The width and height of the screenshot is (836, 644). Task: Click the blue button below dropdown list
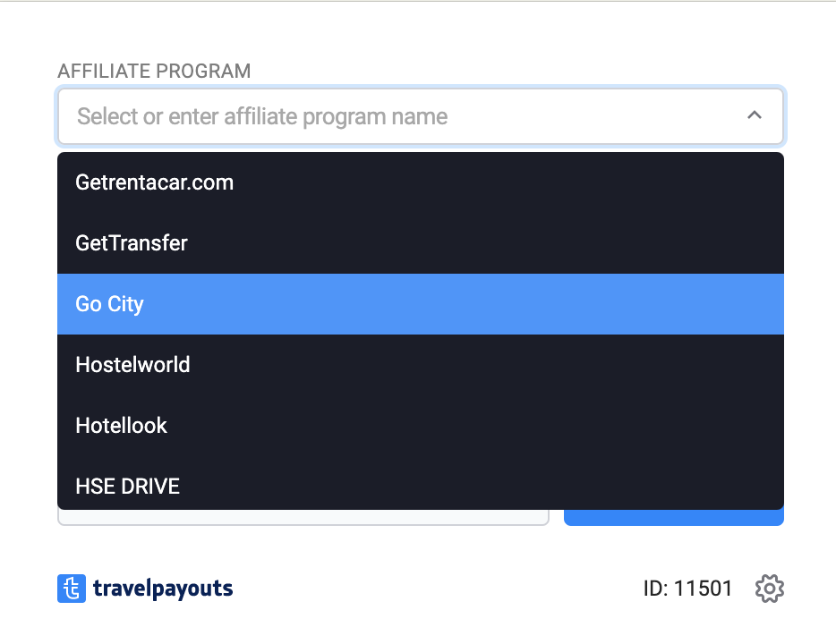point(674,518)
